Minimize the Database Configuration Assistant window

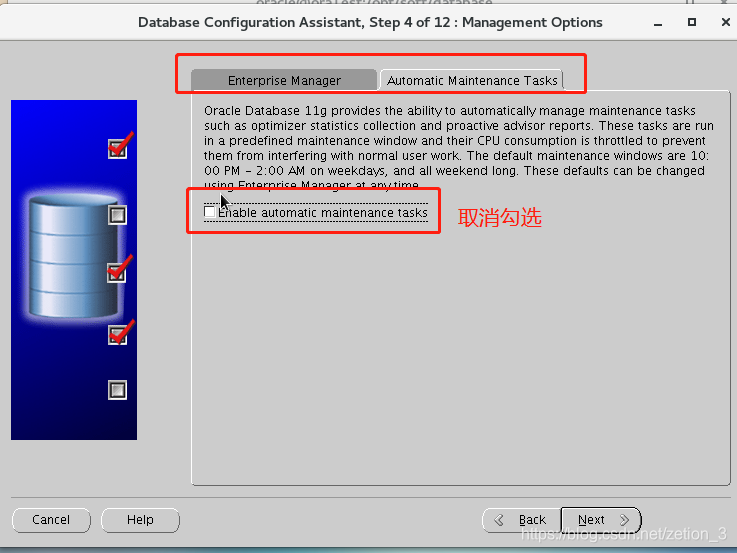pyautogui.click(x=658, y=23)
